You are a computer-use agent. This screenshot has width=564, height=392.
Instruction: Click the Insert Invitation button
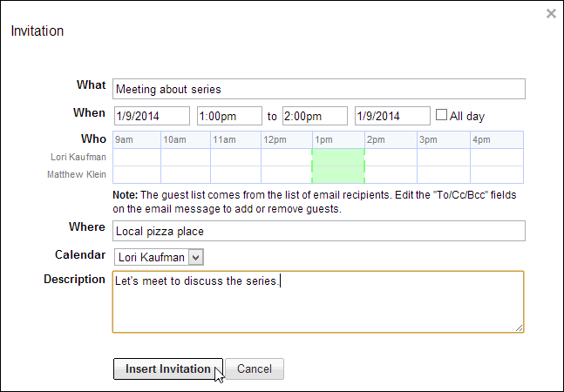(168, 368)
